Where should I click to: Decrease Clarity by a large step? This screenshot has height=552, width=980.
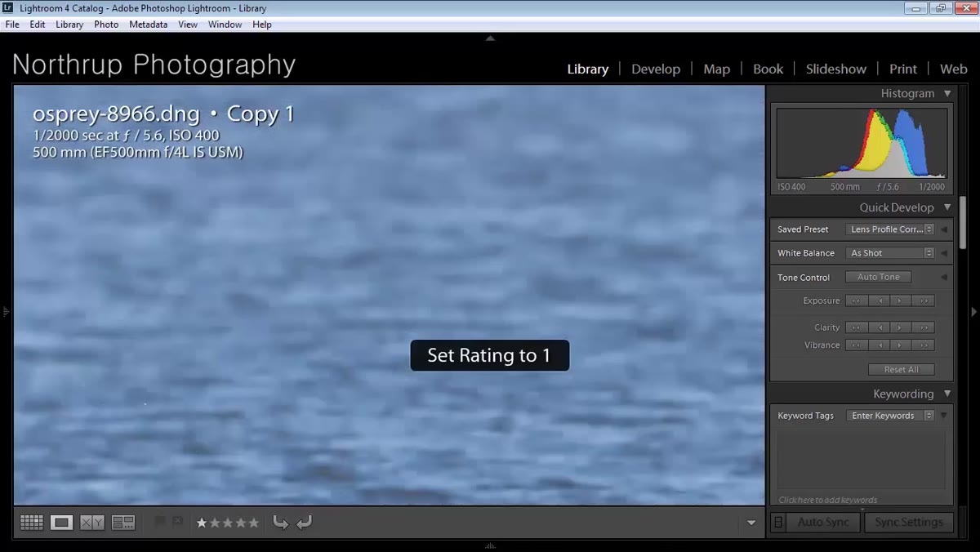[x=856, y=327]
